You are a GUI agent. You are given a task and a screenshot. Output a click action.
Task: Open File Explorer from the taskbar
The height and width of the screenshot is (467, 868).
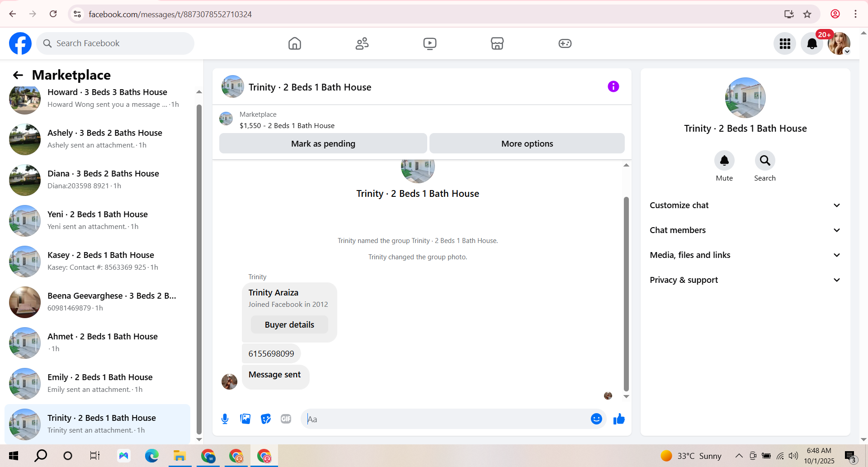click(179, 456)
